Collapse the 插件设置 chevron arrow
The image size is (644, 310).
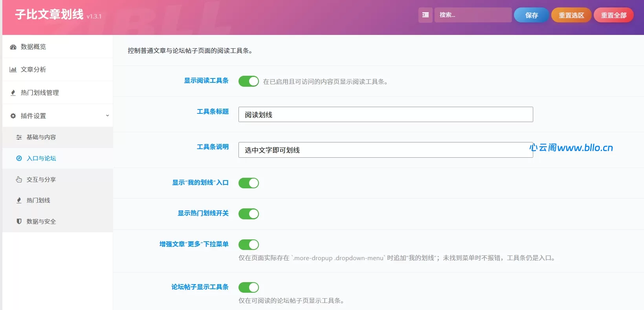point(107,116)
